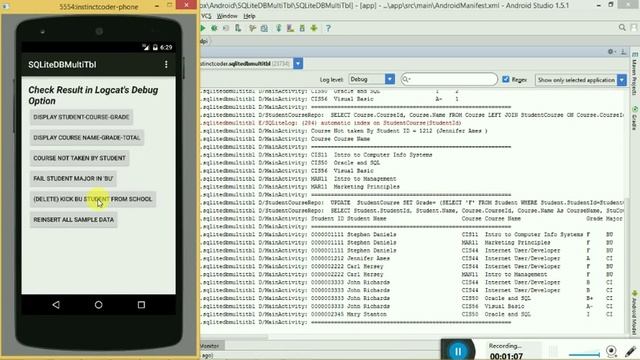Screen dimensions: 640x360
Task: Tap (DELETE) KICK BU STUDENT FROM SCHOOL
Action: tap(93, 199)
